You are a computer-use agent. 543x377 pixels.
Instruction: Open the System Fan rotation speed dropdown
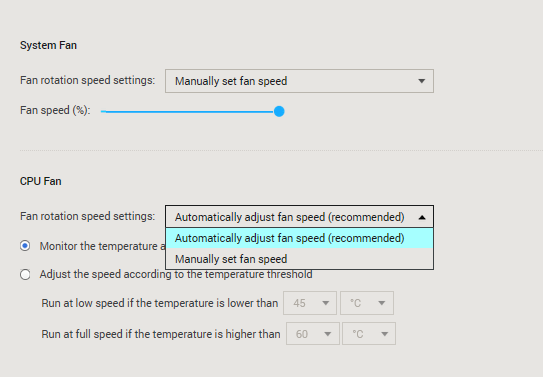(299, 81)
